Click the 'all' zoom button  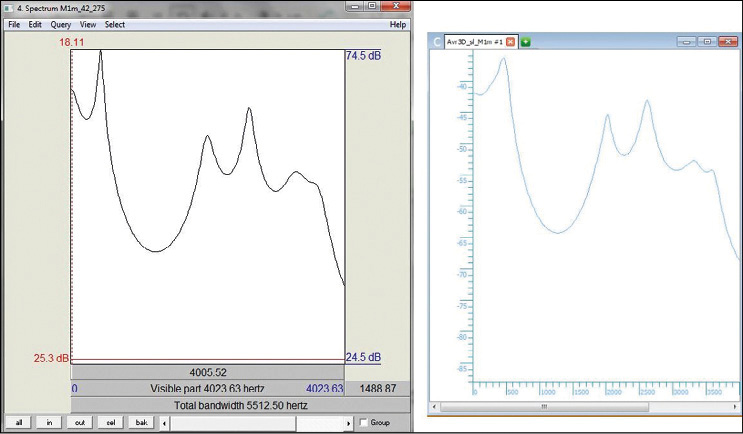pyautogui.click(x=19, y=423)
